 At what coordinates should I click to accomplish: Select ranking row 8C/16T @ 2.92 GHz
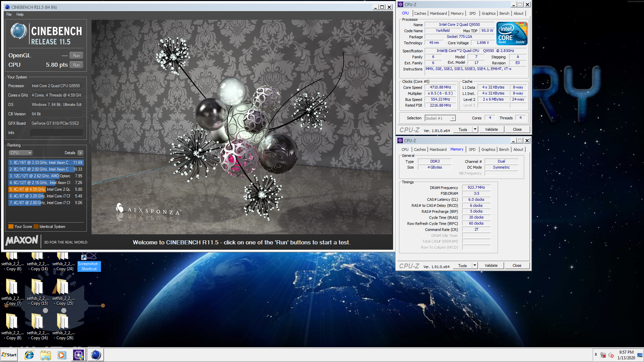pos(46,169)
